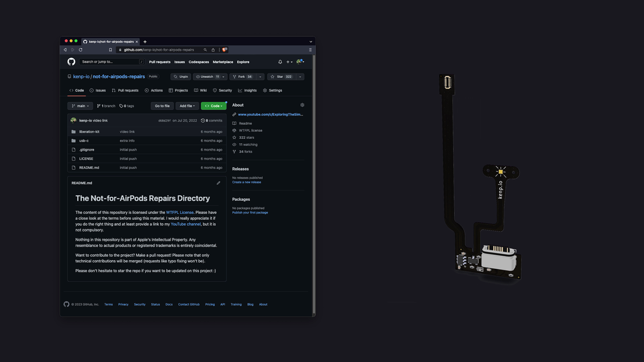This screenshot has height=362, width=644.
Task: Click Marketplace in the top header
Action: pos(223,62)
